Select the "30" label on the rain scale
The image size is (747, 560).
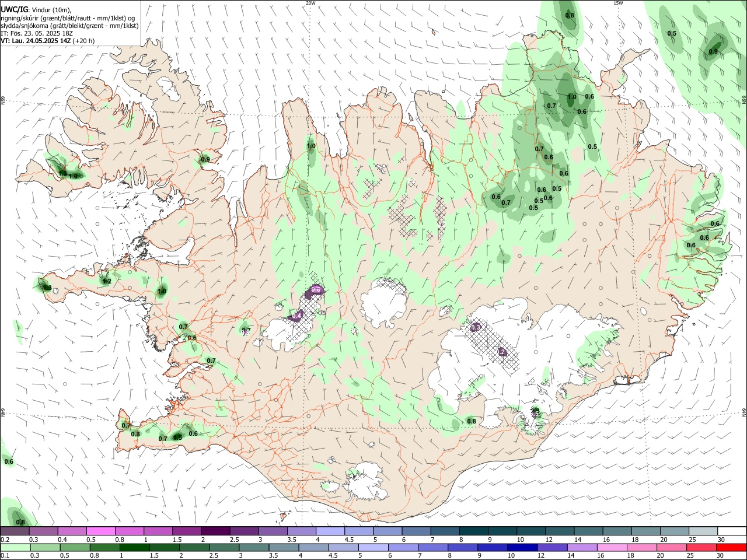pos(721,555)
